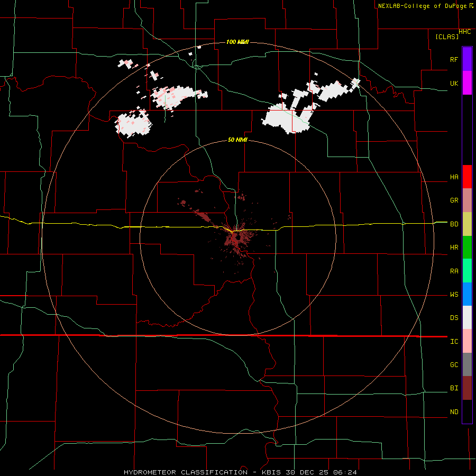The height and width of the screenshot is (476, 476).
Task: Click the BI dark red swatch
Action: (x=467, y=388)
